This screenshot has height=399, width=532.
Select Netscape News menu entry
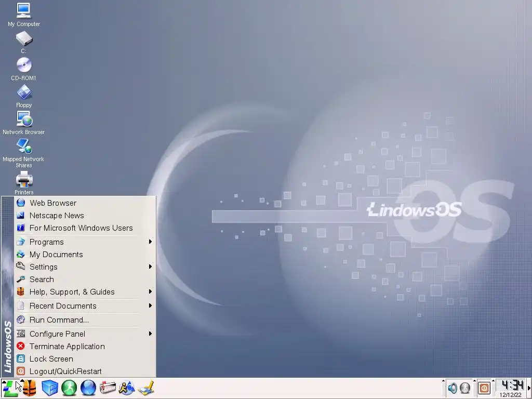coord(85,216)
